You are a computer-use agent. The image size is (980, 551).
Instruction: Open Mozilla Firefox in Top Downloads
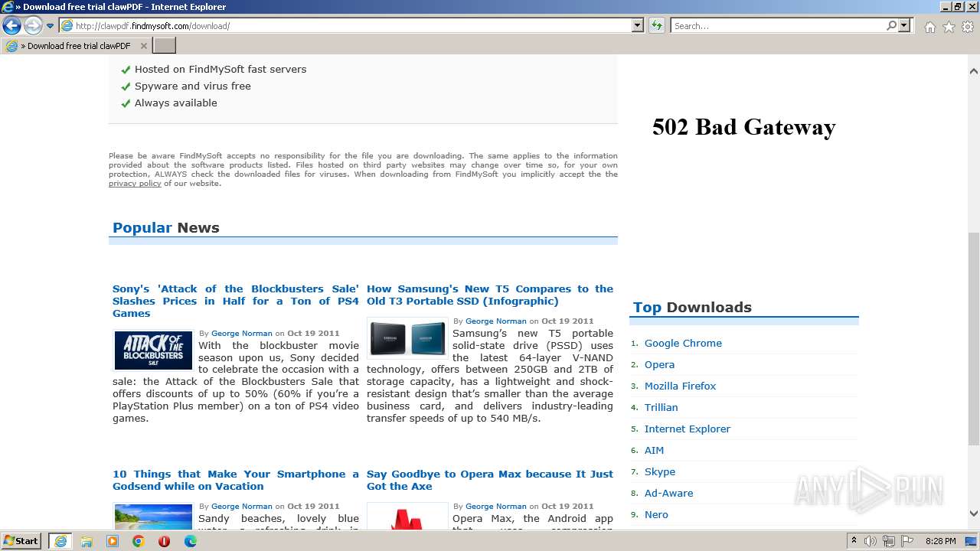click(x=680, y=386)
